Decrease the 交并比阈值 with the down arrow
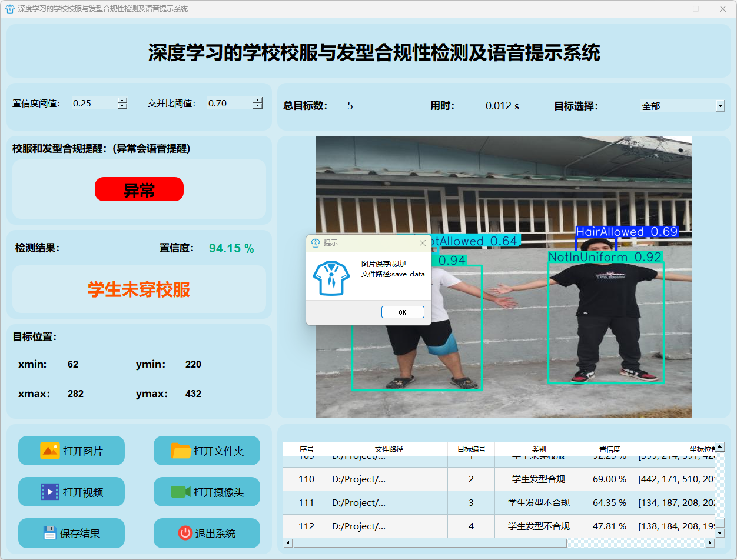 pos(257,106)
